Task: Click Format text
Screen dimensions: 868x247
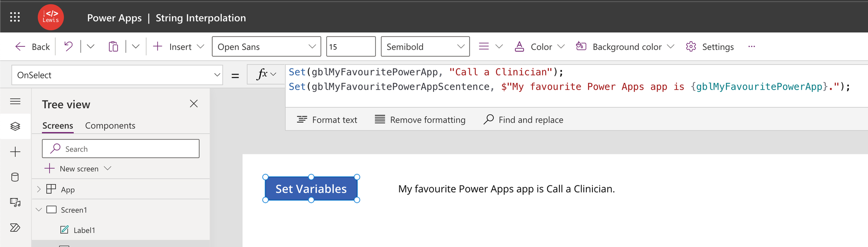Action: 327,120
